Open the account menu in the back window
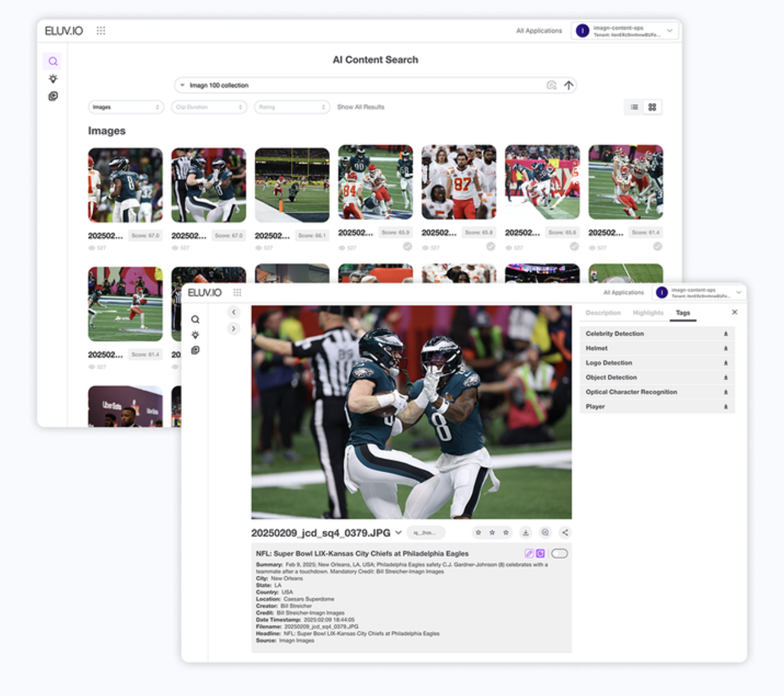This screenshot has width=784, height=696. click(625, 31)
